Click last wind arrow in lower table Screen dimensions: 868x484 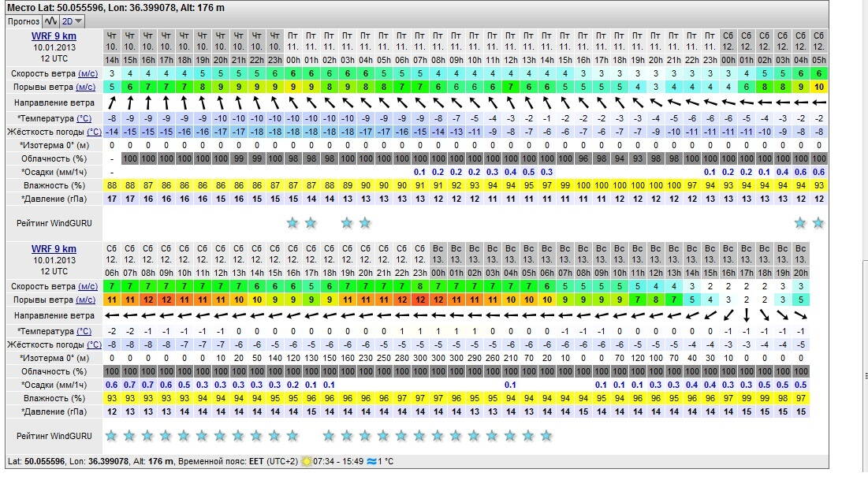pyautogui.click(x=800, y=315)
